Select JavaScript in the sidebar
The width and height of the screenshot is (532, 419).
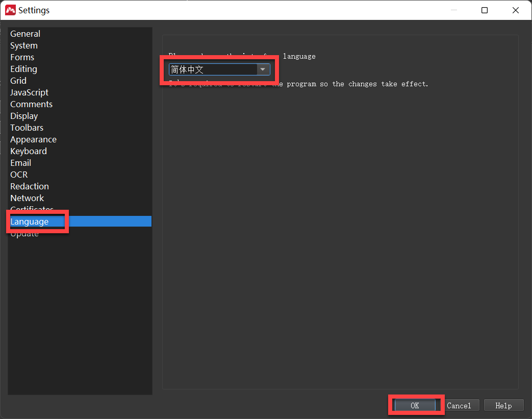point(30,92)
